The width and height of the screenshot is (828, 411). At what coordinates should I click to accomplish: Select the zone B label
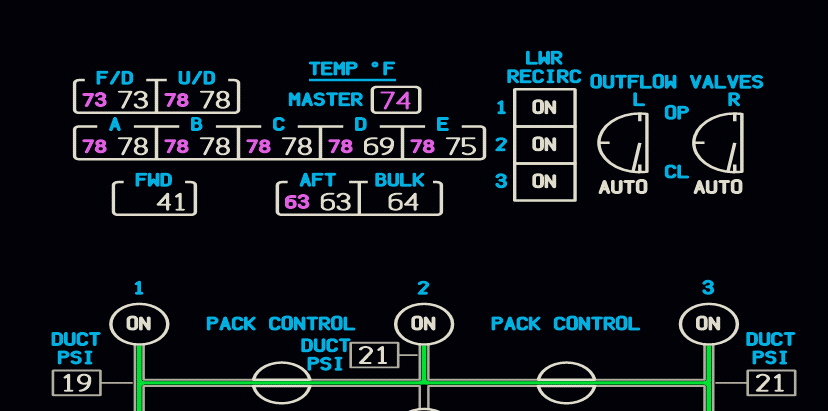pyautogui.click(x=196, y=125)
